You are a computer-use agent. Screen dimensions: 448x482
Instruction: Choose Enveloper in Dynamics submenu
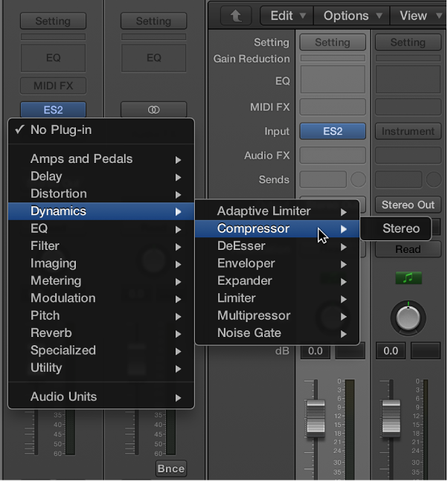277,263
